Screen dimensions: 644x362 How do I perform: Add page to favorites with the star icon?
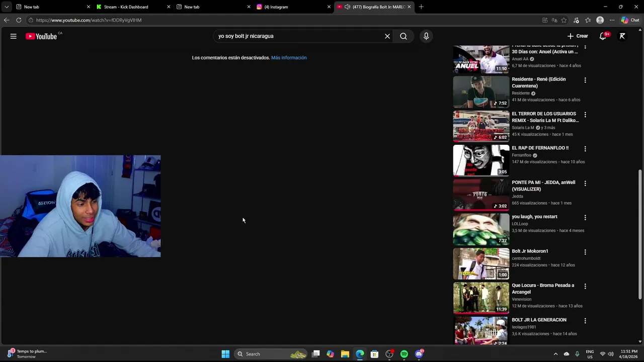(564, 20)
